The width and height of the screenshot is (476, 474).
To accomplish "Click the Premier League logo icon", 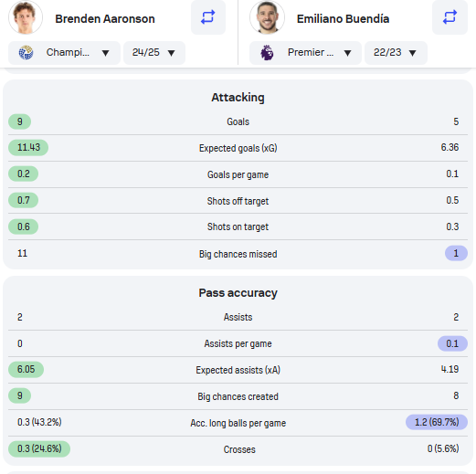I will 267,53.
